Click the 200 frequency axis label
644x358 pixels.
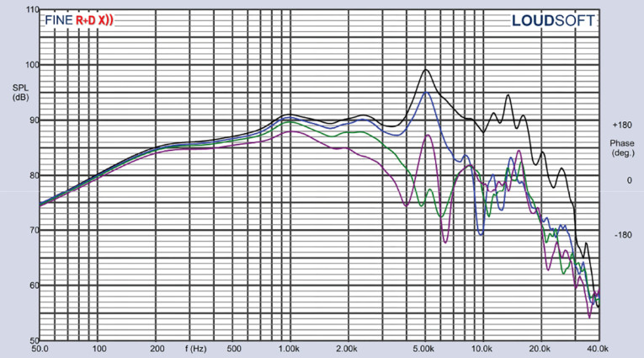point(157,349)
